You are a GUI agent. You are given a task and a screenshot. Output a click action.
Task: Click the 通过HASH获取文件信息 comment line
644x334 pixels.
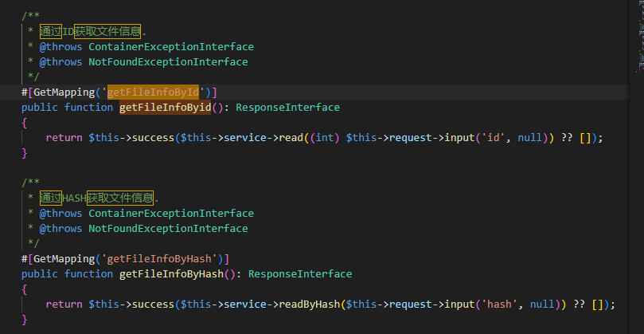pyautogui.click(x=98, y=198)
